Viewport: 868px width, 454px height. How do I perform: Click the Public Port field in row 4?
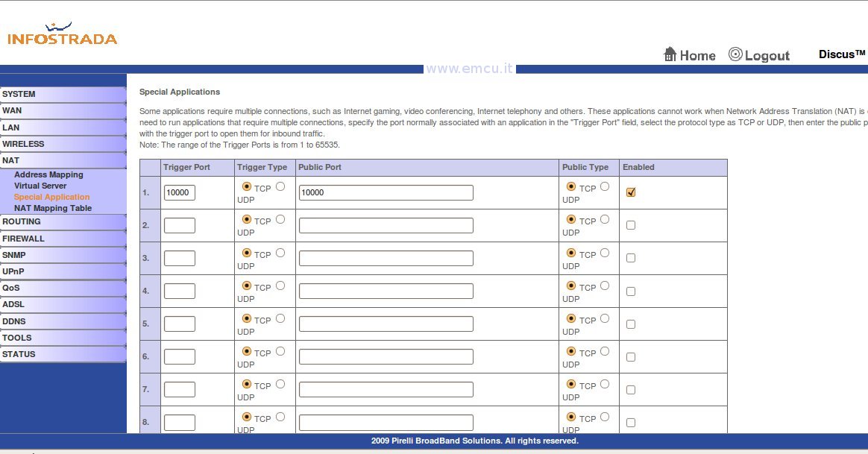point(386,291)
